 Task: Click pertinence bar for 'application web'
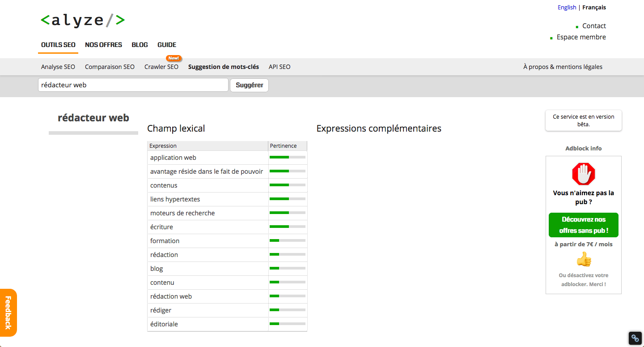(x=288, y=157)
